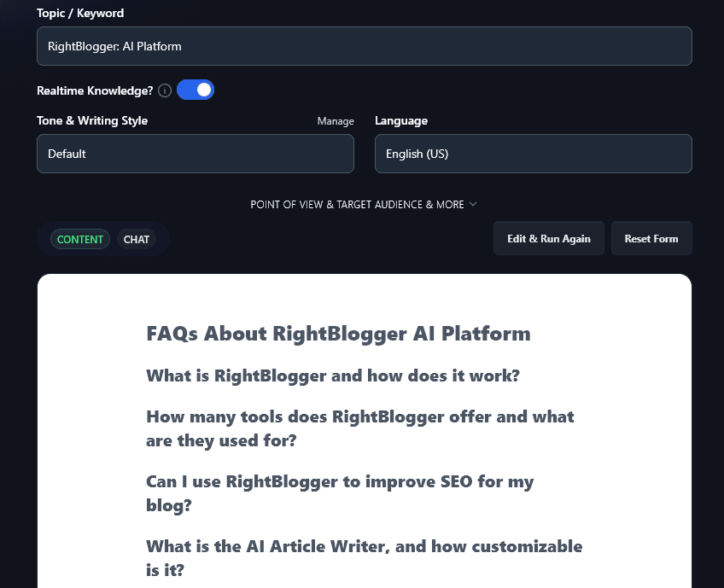Select the CONTENT tab
724x588 pixels.
pos(79,239)
